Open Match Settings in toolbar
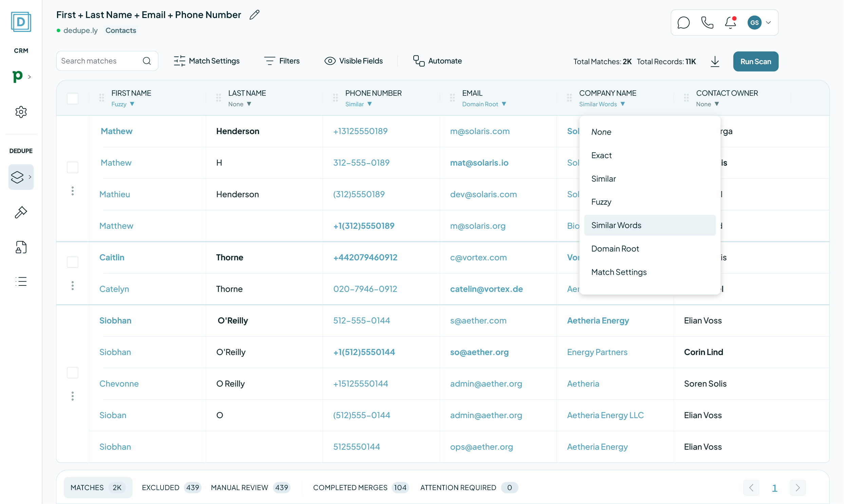Viewport: 844px width, 504px height. [206, 61]
